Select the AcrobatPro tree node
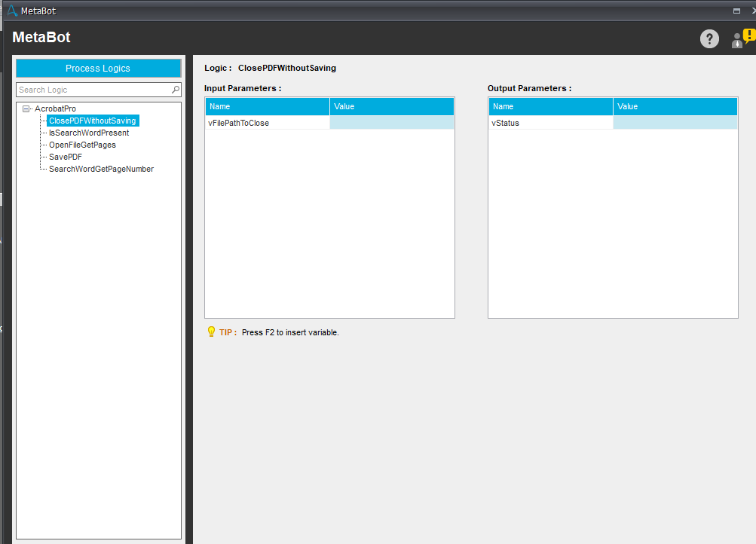This screenshot has width=756, height=544. coord(56,109)
